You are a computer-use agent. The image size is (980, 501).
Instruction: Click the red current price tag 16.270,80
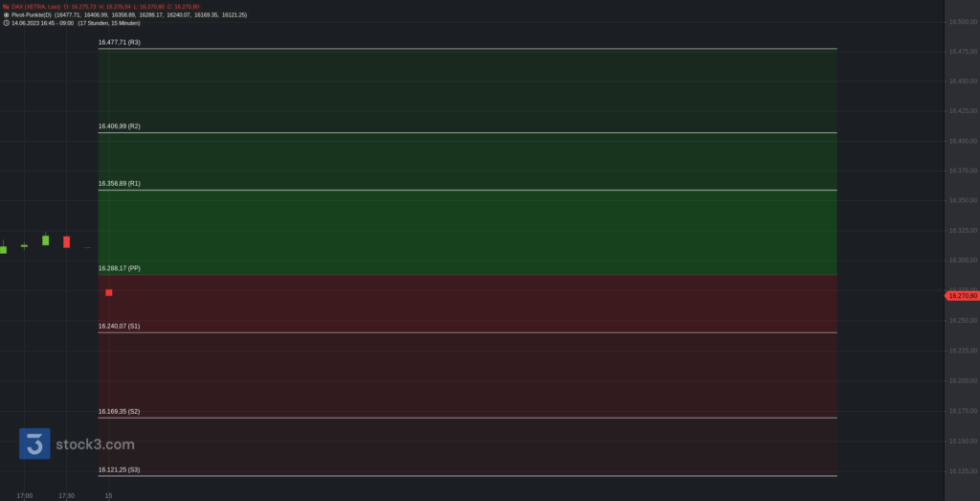coord(962,296)
